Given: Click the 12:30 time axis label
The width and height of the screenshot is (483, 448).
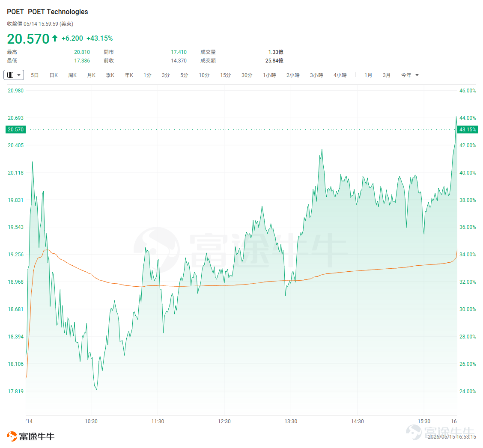Looking at the screenshot, I should 224,421.
